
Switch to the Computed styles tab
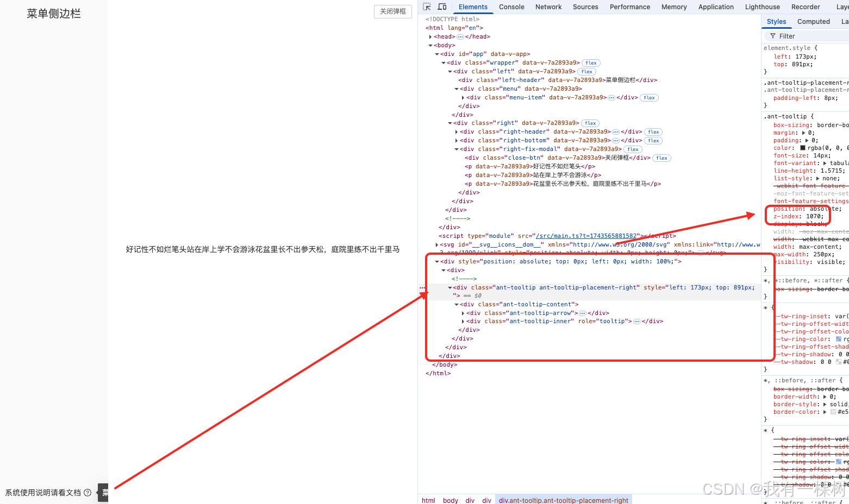(814, 22)
